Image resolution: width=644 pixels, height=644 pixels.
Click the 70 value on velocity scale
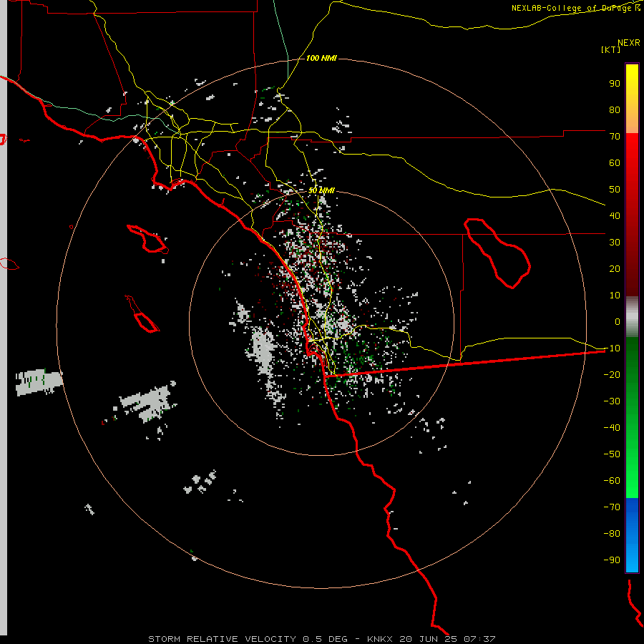[615, 137]
